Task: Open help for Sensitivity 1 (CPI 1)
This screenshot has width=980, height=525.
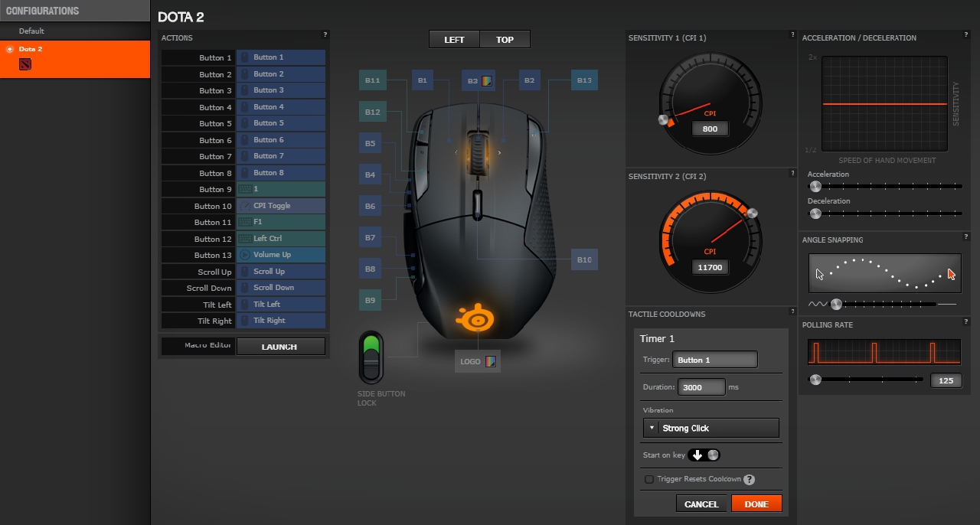Action: point(792,35)
